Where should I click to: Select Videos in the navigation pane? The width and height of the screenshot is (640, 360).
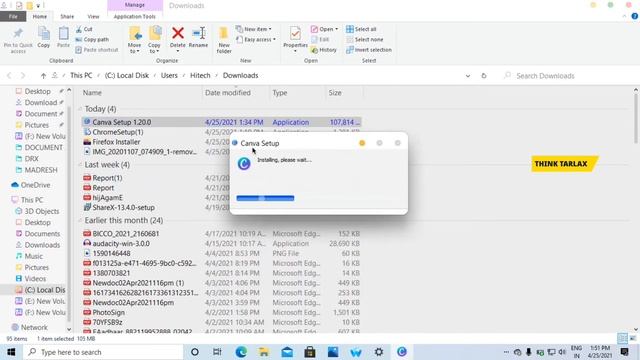point(31,279)
